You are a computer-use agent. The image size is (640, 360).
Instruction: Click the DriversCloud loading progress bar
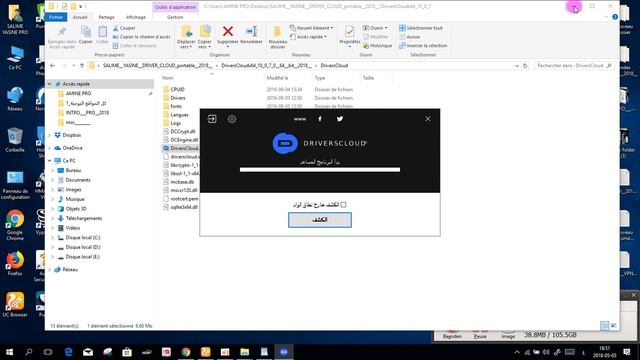click(x=320, y=169)
